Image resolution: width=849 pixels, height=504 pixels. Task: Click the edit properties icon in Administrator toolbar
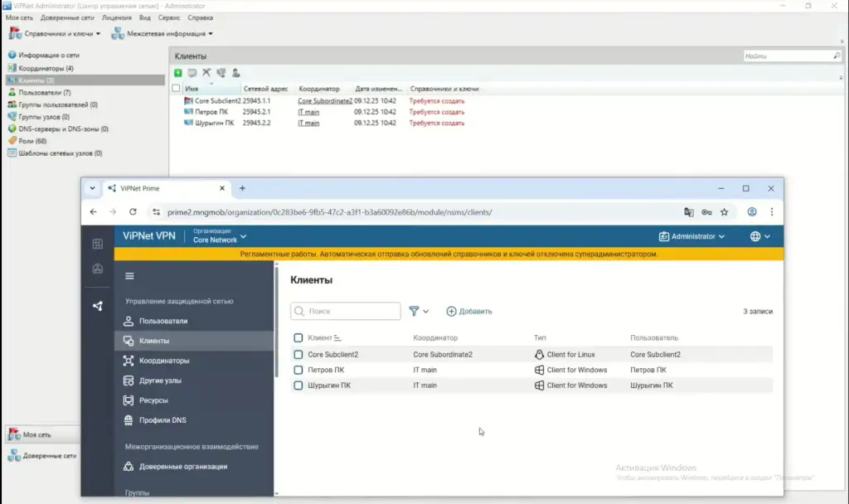tap(192, 73)
